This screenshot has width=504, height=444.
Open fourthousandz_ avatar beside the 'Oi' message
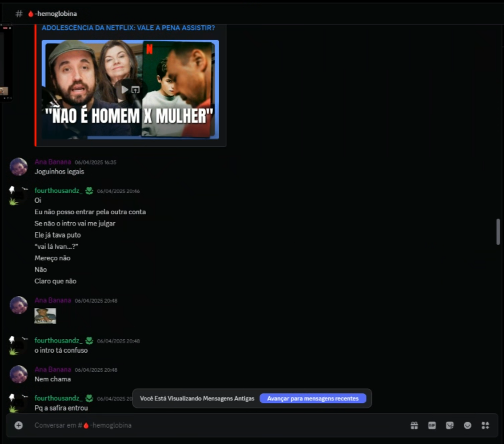[19, 195]
